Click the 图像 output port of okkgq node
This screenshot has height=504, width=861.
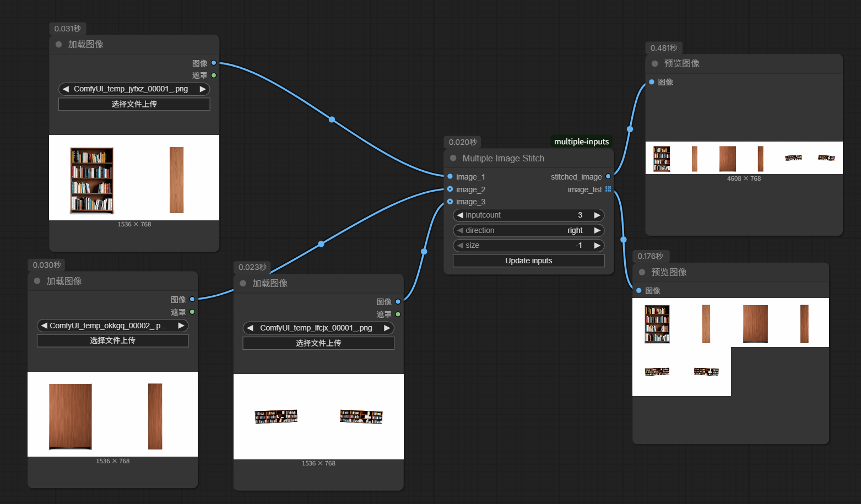(192, 299)
